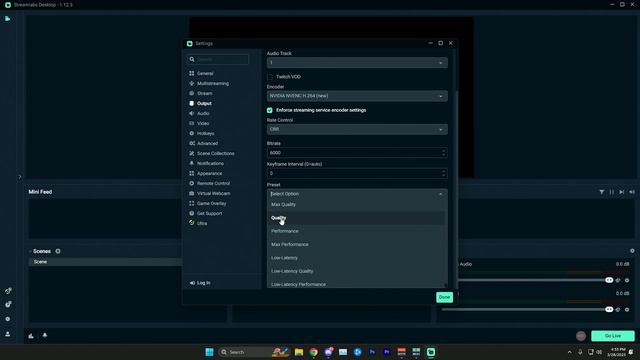Click the Go Live button

613,336
